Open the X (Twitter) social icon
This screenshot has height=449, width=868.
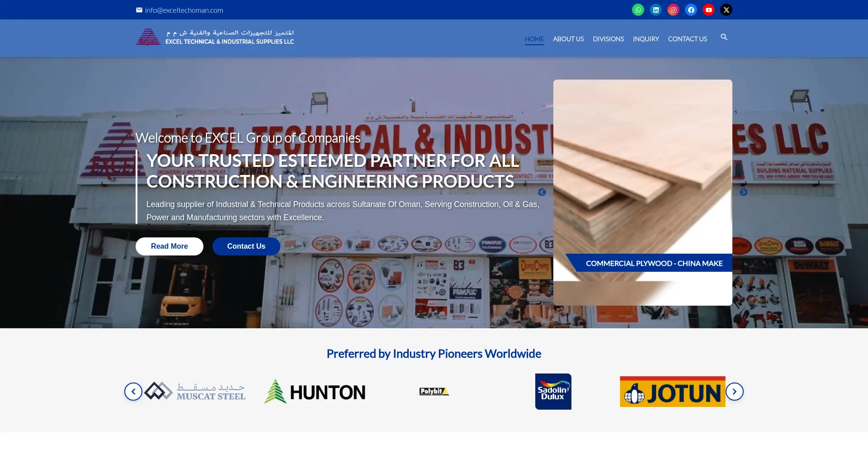[x=726, y=10]
